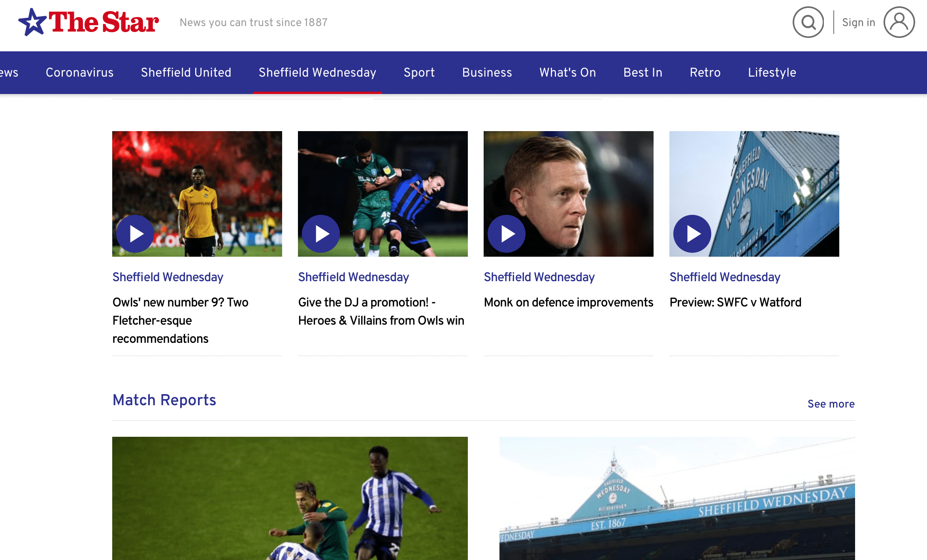Play the Preview SWFC v Watford video

(x=692, y=234)
